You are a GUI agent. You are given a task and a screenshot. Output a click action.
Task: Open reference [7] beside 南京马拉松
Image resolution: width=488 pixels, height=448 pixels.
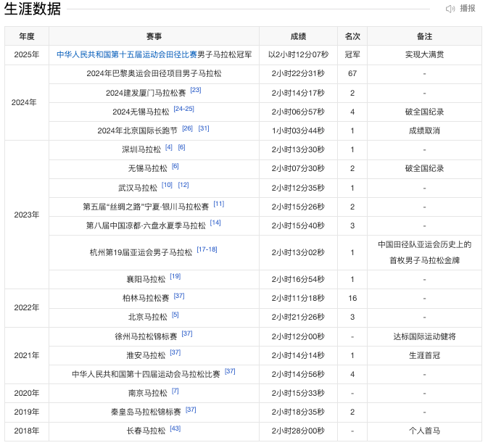pos(175,391)
